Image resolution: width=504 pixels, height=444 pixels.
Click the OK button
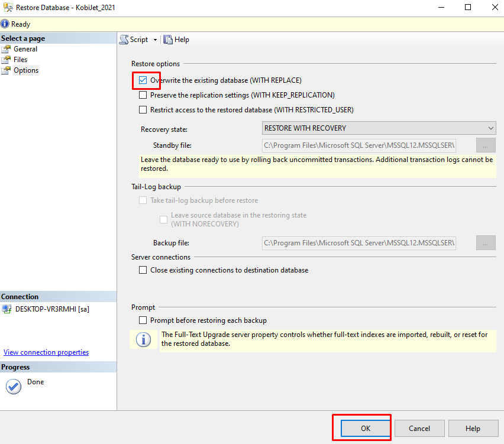(366, 428)
